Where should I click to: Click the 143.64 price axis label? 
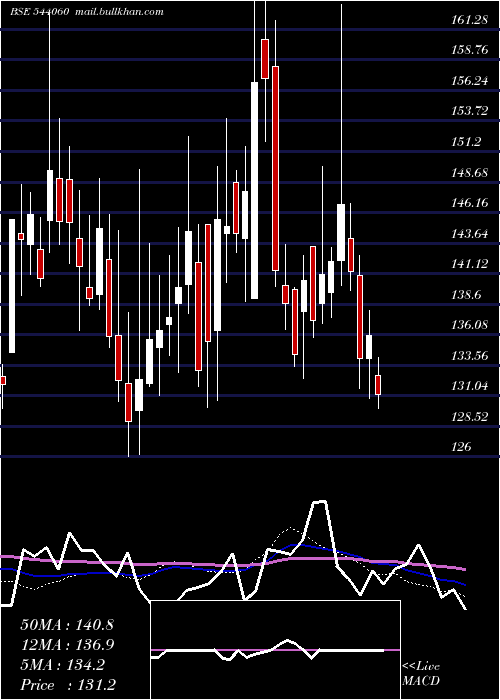(x=469, y=233)
